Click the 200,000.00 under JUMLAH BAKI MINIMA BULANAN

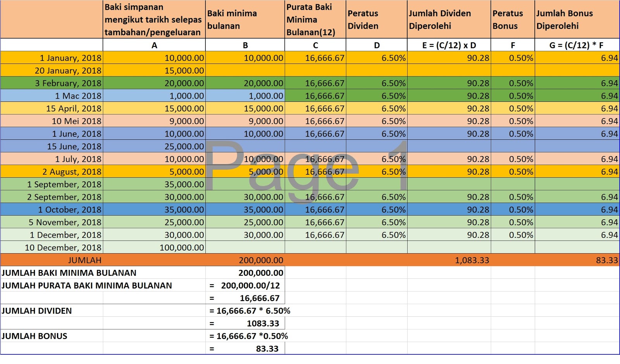(x=245, y=273)
